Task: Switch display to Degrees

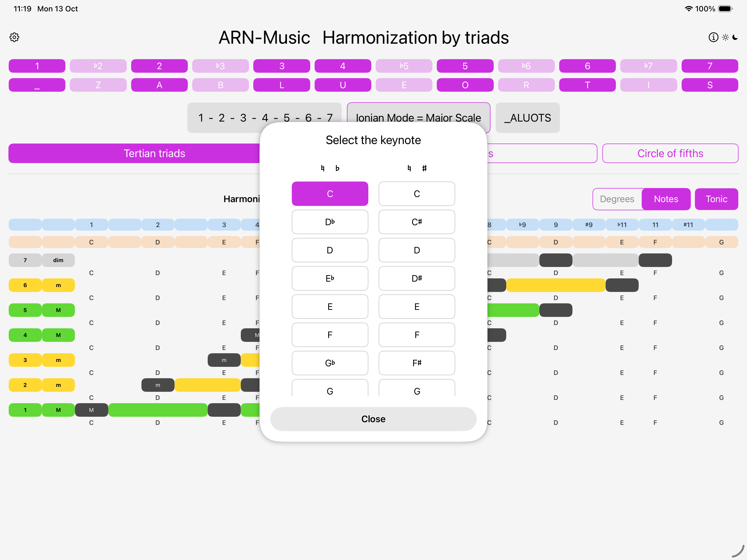Action: 617,199
